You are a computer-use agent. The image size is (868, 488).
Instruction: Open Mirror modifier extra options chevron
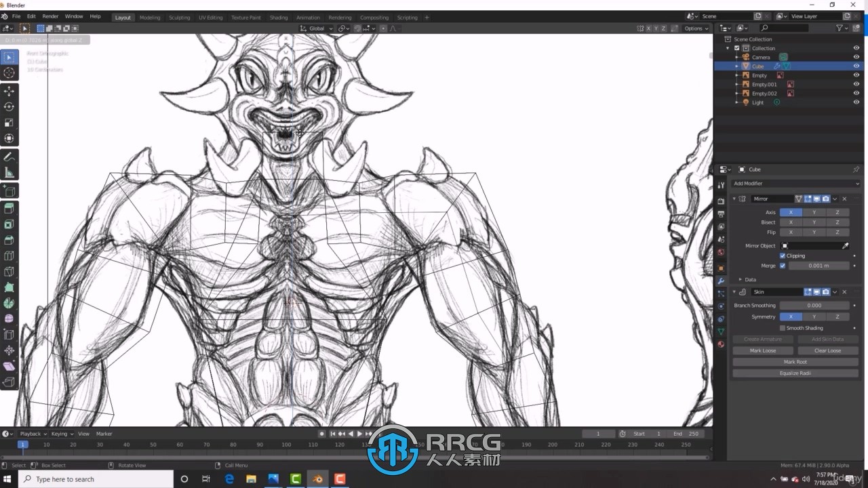[835, 199]
